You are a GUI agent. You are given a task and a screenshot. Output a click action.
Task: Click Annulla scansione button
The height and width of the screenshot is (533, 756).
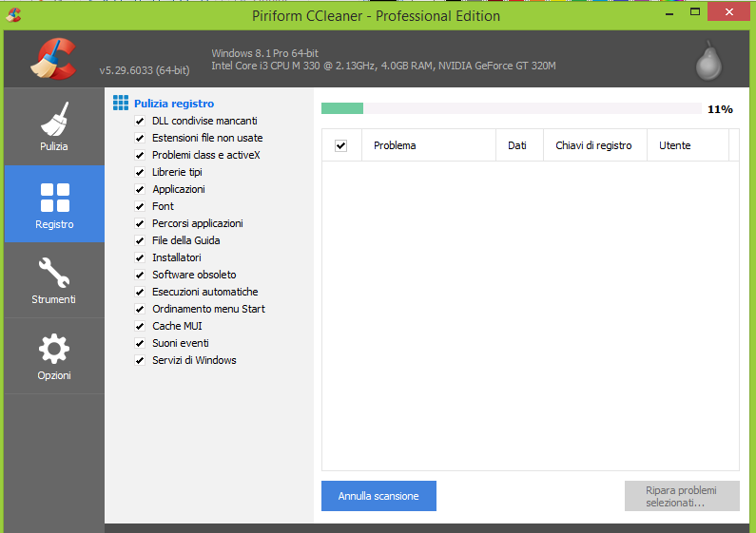(x=378, y=496)
